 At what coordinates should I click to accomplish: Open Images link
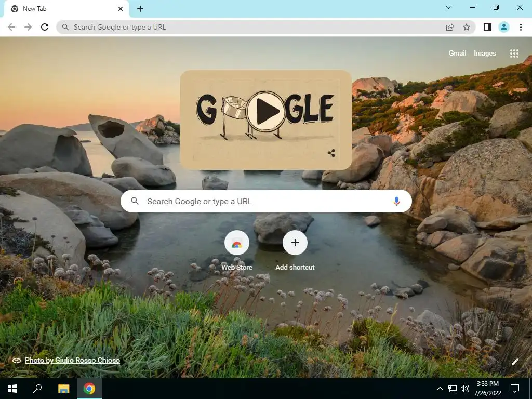485,54
